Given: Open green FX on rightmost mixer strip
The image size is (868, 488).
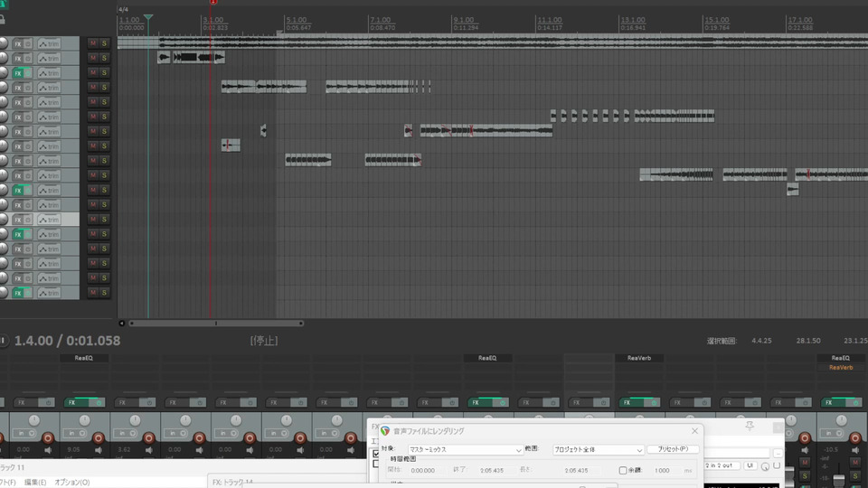Looking at the screenshot, I should [x=835, y=402].
